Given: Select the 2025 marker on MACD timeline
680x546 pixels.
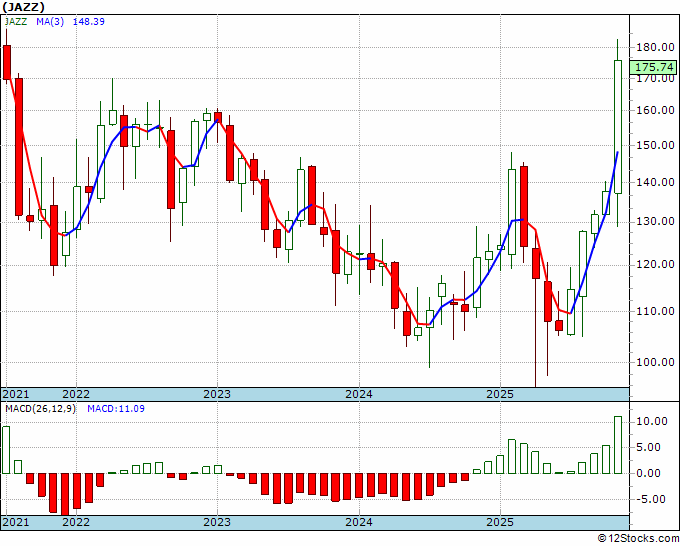Looking at the screenshot, I should click(500, 522).
